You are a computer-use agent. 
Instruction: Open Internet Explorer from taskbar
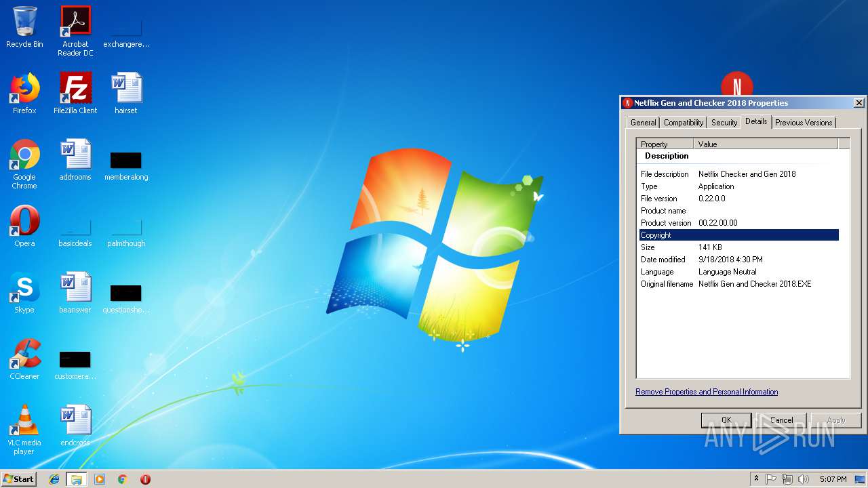[x=54, y=479]
